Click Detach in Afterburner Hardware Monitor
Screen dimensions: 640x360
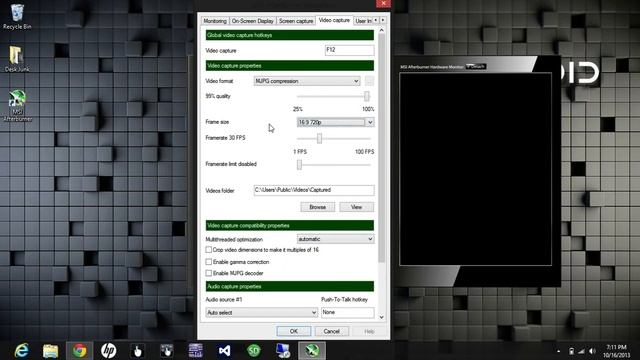(476, 66)
